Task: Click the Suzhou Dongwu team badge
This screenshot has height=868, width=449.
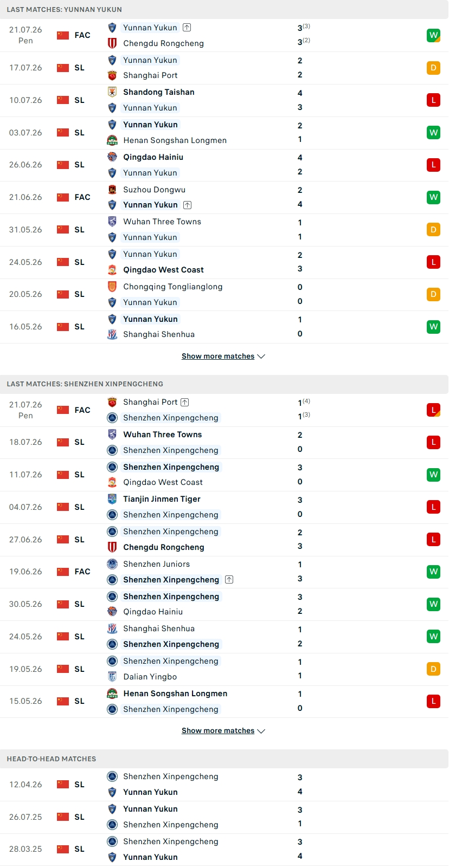Action: 112,190
